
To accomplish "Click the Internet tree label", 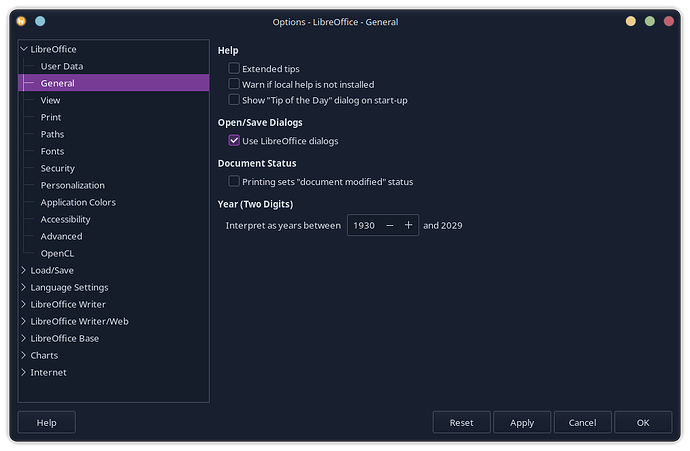I will tap(48, 372).
